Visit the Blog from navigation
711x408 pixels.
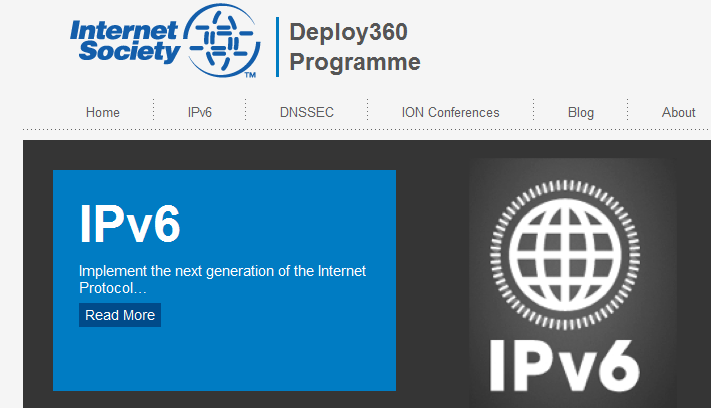point(581,112)
